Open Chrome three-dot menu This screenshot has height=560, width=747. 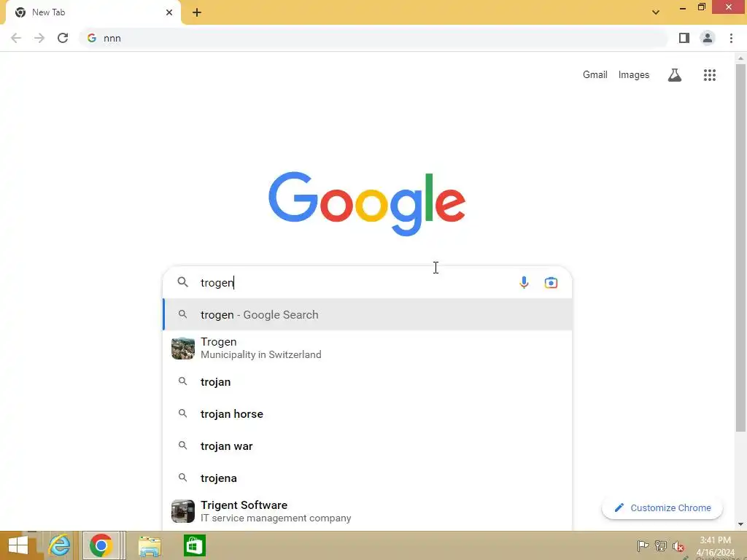point(731,38)
